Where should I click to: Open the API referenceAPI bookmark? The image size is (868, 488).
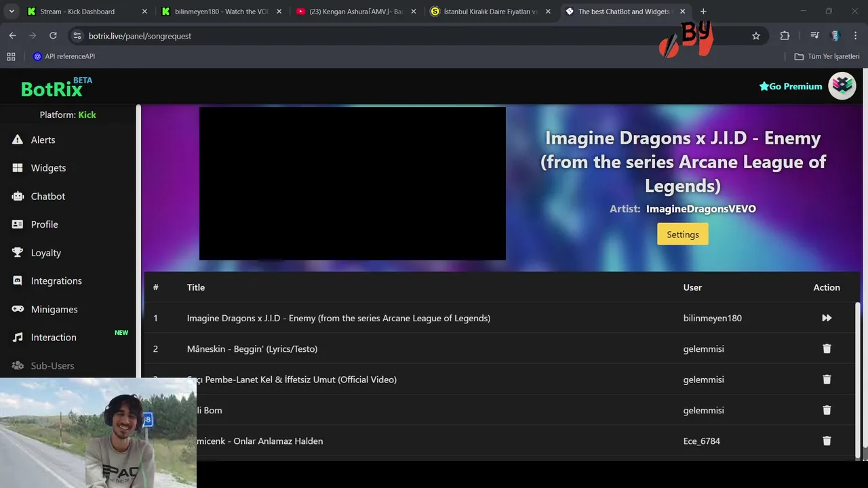tap(64, 56)
